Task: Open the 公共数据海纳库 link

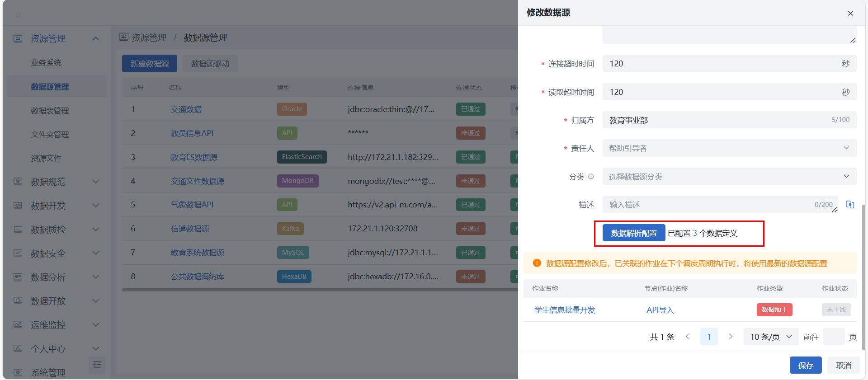Action: pyautogui.click(x=198, y=277)
